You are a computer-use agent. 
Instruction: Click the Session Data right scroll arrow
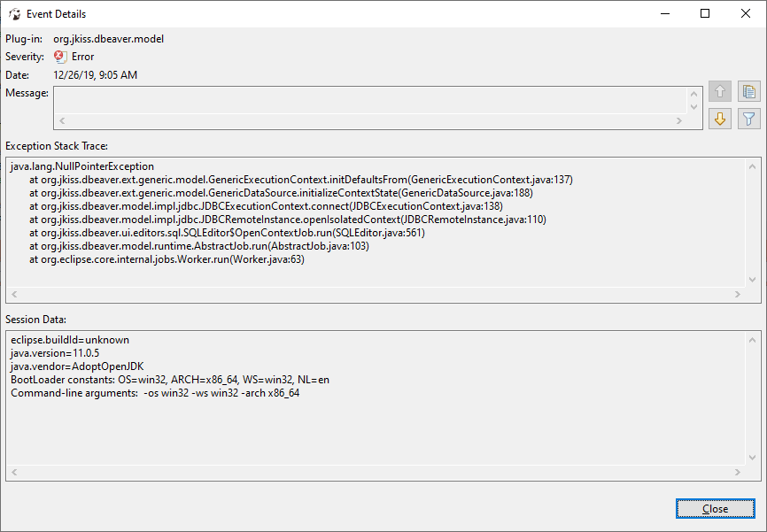tap(739, 470)
